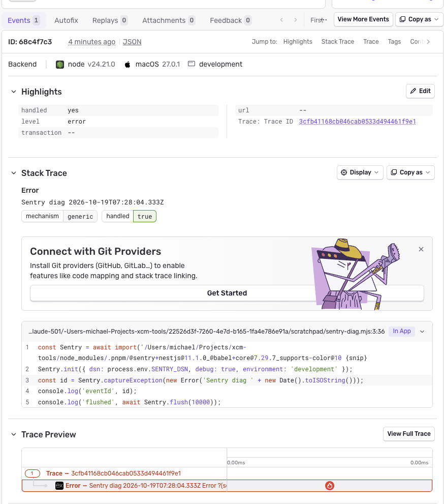Click the mechanism generic tag

pos(59,216)
